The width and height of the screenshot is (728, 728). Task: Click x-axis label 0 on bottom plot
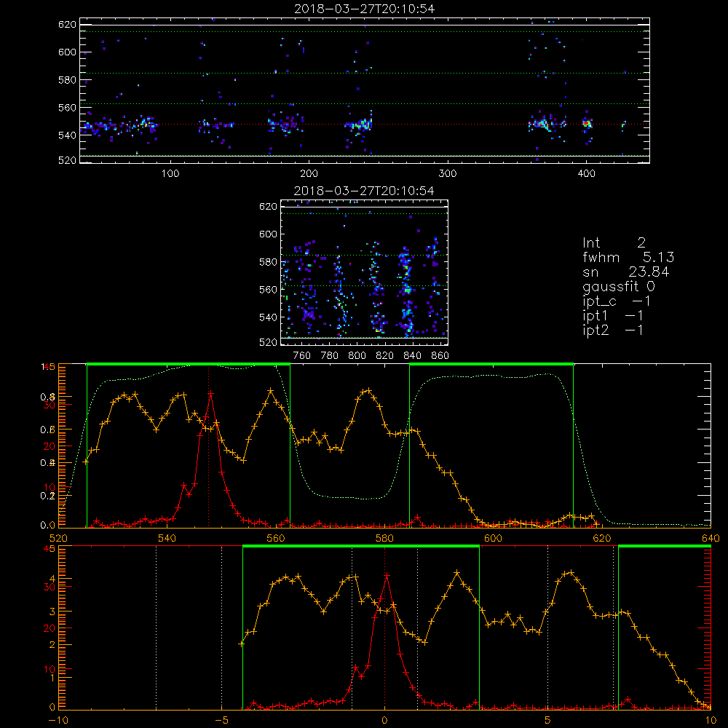tap(384, 721)
